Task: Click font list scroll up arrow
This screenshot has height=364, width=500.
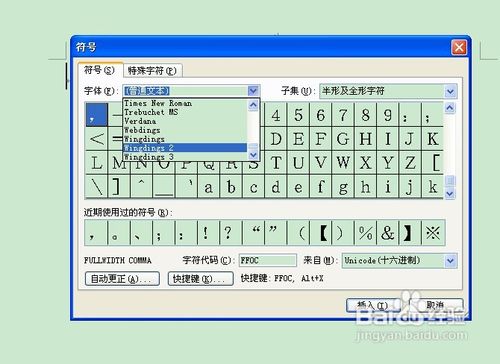Action: (253, 105)
